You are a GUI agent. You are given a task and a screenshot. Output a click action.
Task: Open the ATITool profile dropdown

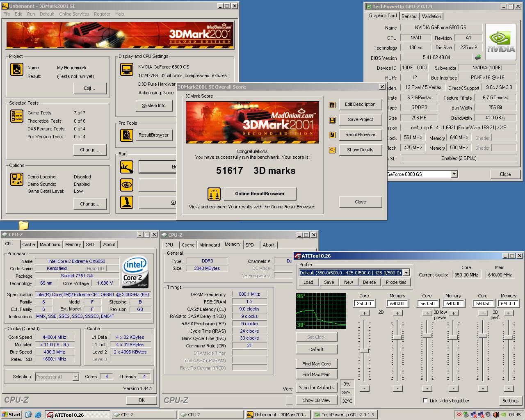406,273
